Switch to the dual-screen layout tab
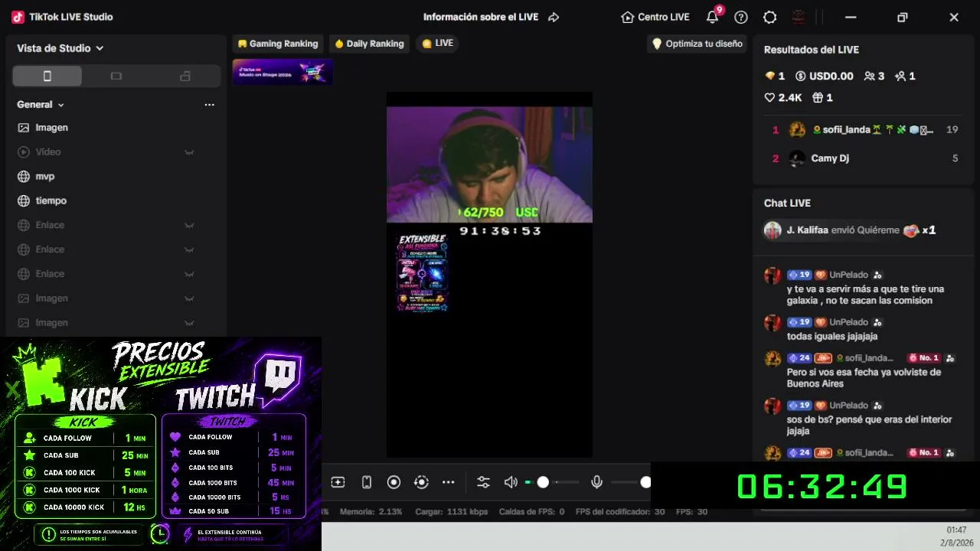Viewport: 980px width, 551px height. coord(185,76)
